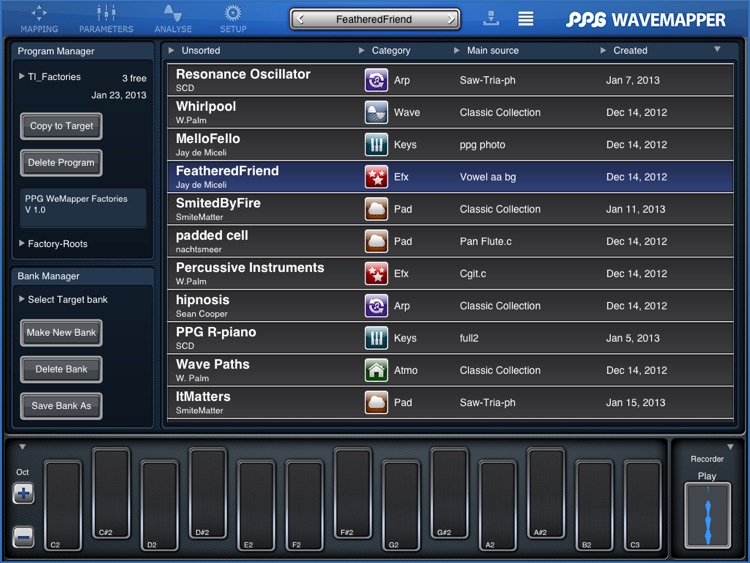Select the MelloFello program
The height and width of the screenshot is (563, 750).
(x=450, y=144)
